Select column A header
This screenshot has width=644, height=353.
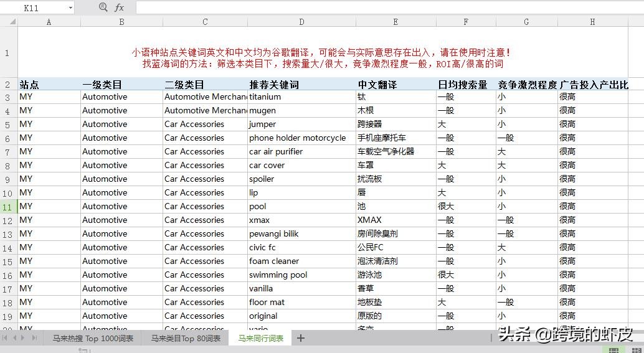click(49, 22)
